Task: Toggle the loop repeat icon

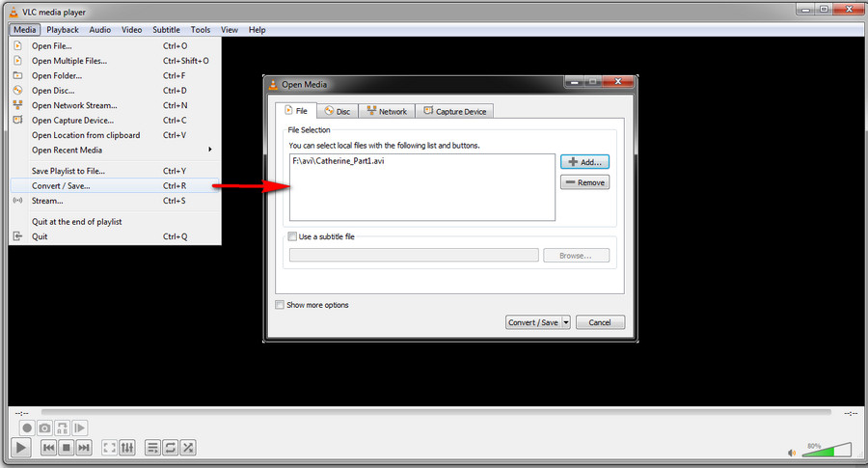Action: point(171,448)
